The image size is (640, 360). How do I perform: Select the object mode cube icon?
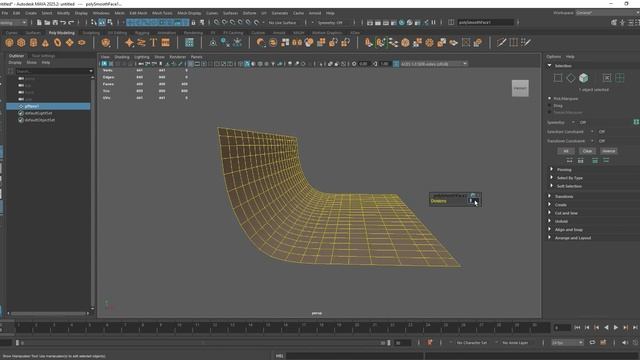coord(584,78)
